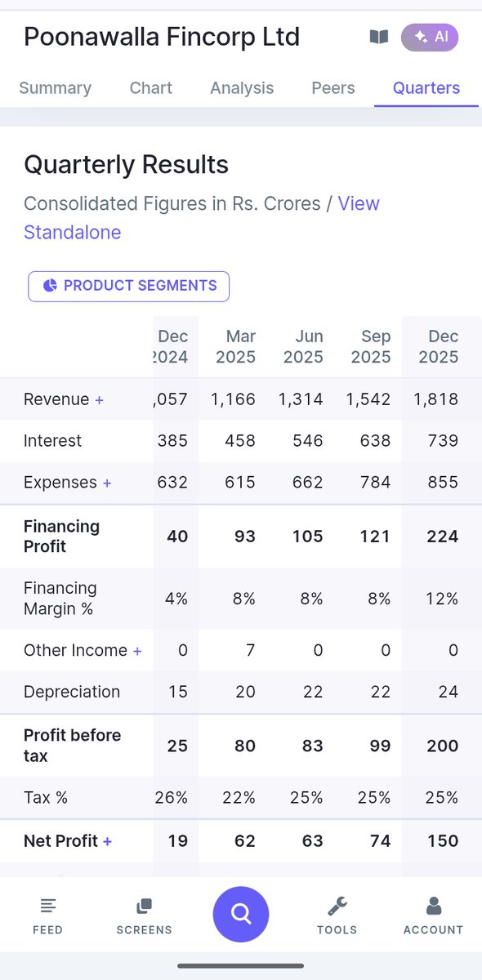Tap the AI sparkle button
Image resolution: width=482 pixels, height=980 pixels.
pos(430,37)
